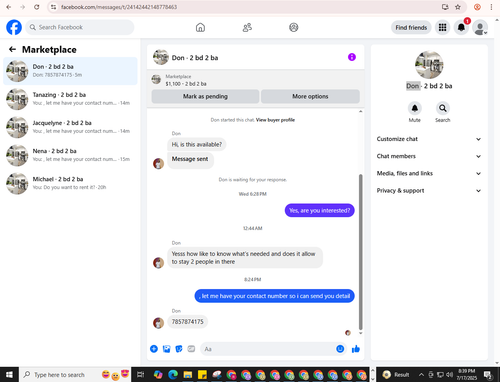Mute the Don conversation
500x382 pixels.
415,108
